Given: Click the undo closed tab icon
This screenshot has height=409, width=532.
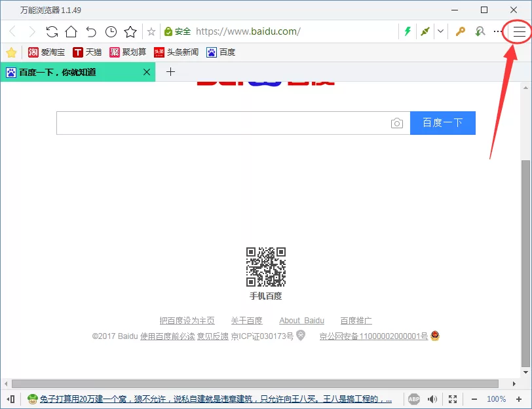Looking at the screenshot, I should tap(91, 31).
